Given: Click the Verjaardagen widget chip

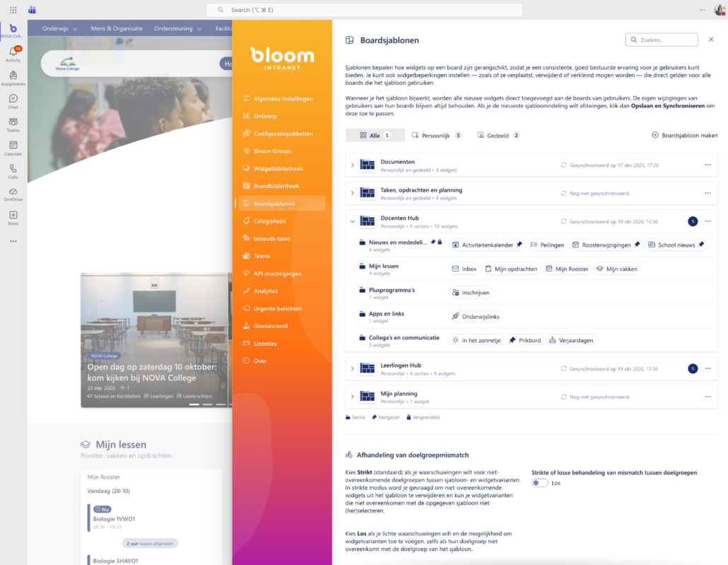Looking at the screenshot, I should click(x=571, y=340).
